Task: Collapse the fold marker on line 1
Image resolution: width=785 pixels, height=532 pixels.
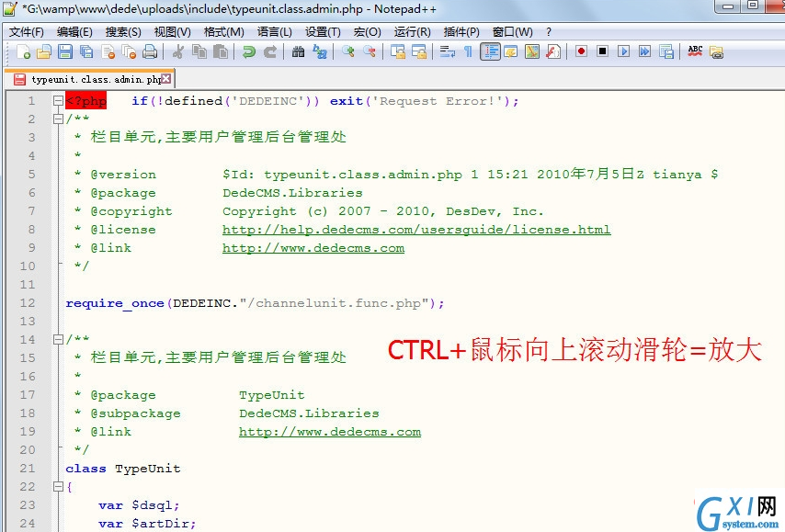Action: (58, 100)
